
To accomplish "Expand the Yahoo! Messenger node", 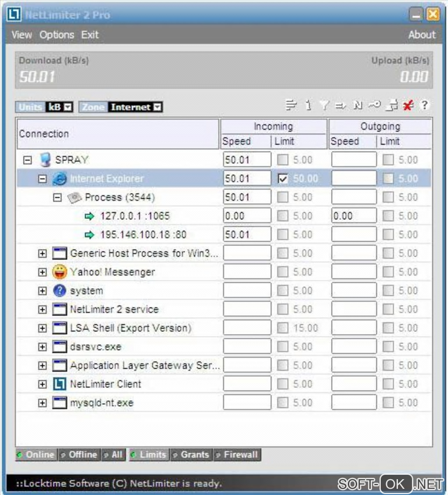I will coord(42,272).
